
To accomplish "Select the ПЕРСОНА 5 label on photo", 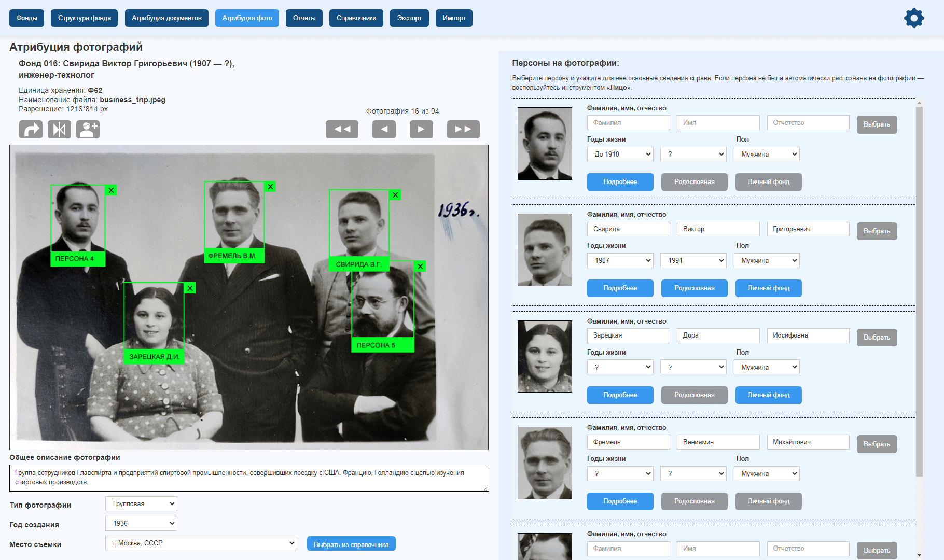I will [x=383, y=345].
